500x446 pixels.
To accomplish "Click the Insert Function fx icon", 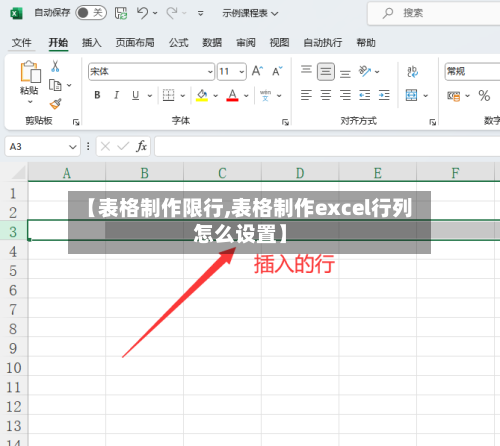I will [141, 146].
